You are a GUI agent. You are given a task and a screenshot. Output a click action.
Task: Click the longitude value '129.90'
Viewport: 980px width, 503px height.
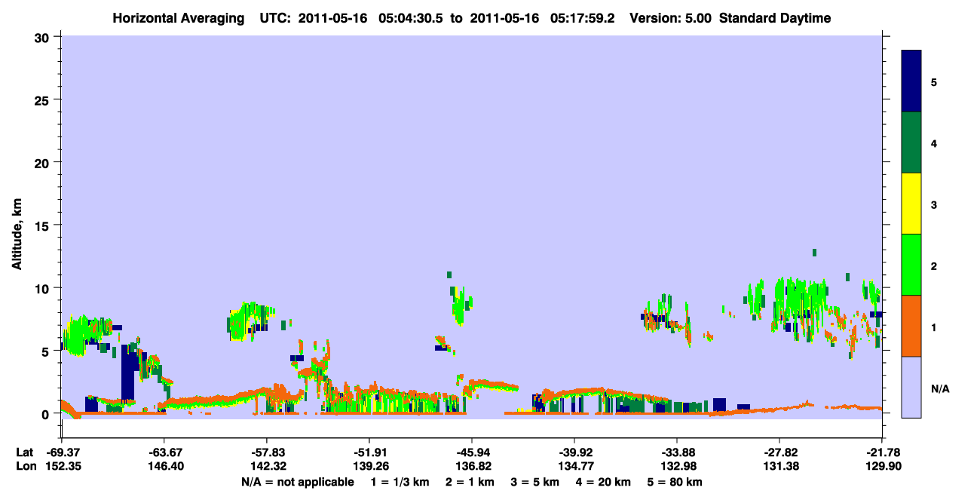click(x=882, y=467)
